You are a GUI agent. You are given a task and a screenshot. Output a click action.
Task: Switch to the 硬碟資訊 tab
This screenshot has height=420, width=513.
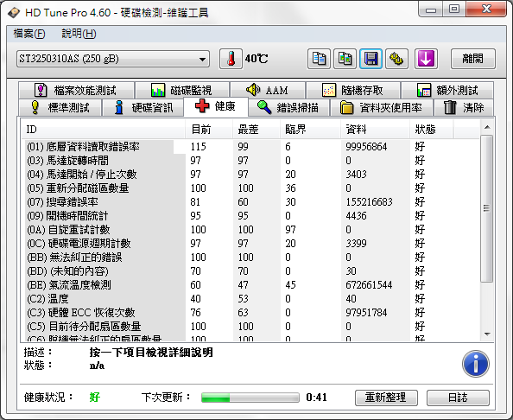pyautogui.click(x=143, y=107)
